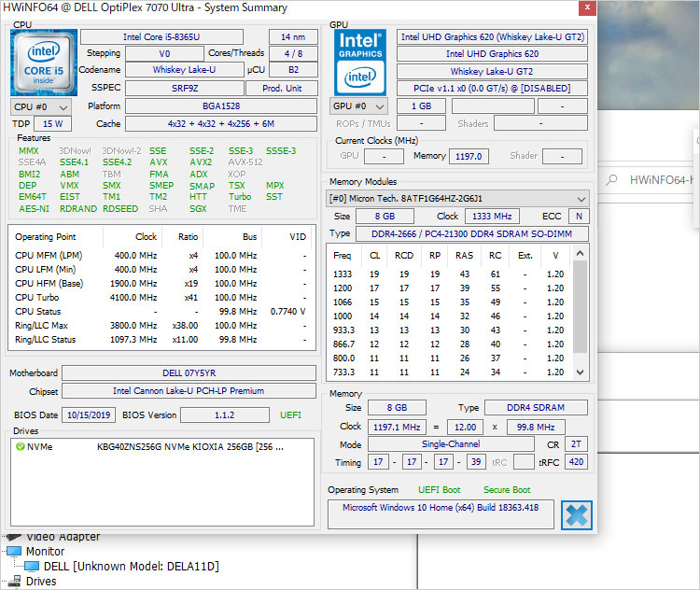
Task: Click the 1333 frequency timing row
Action: click(450, 274)
